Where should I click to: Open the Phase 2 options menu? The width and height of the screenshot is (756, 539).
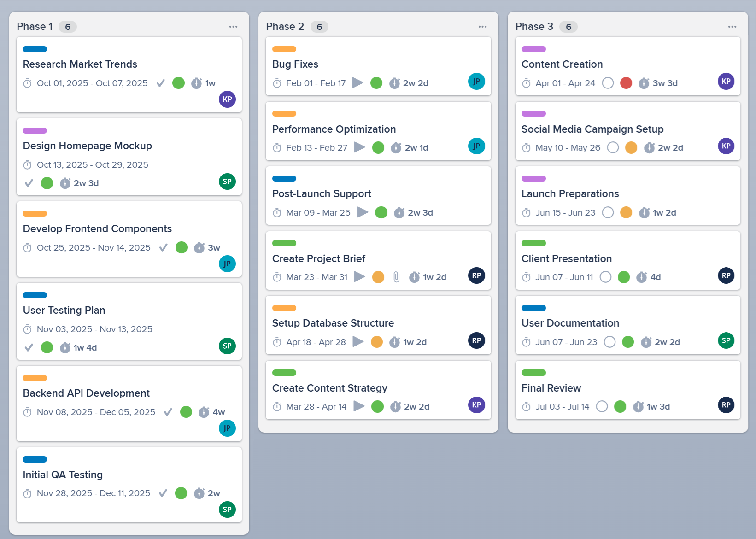coord(482,26)
